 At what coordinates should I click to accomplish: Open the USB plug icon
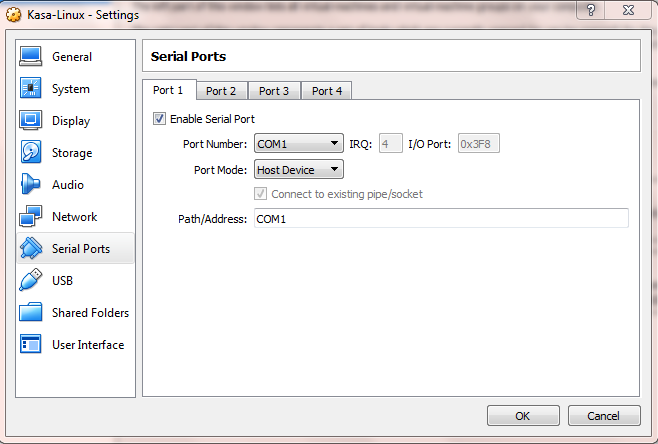tap(31, 281)
